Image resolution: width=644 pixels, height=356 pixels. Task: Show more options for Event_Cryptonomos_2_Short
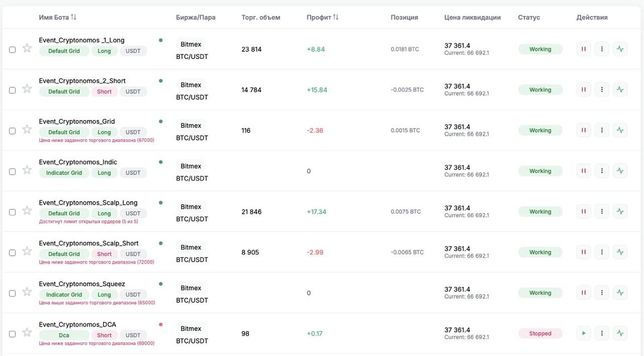click(x=602, y=90)
